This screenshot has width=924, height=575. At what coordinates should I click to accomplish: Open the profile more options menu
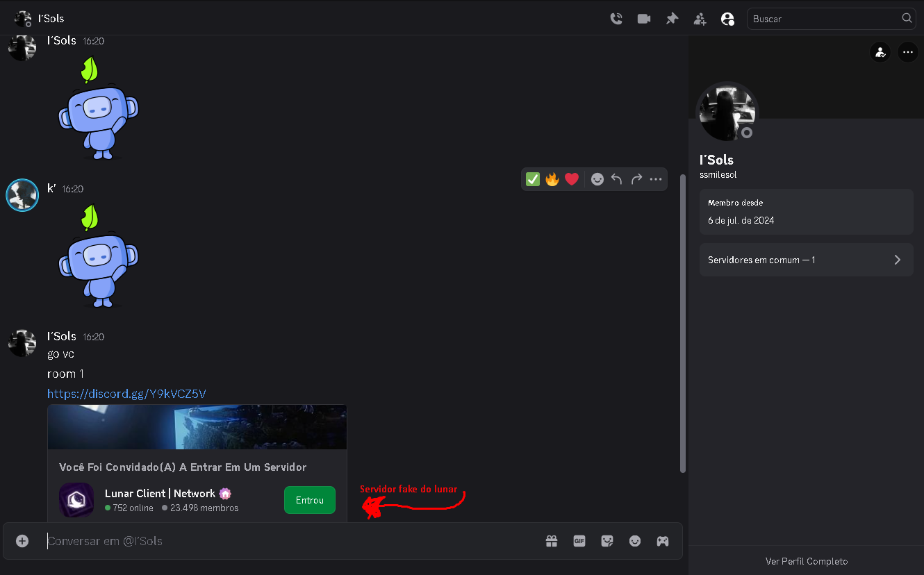908,52
